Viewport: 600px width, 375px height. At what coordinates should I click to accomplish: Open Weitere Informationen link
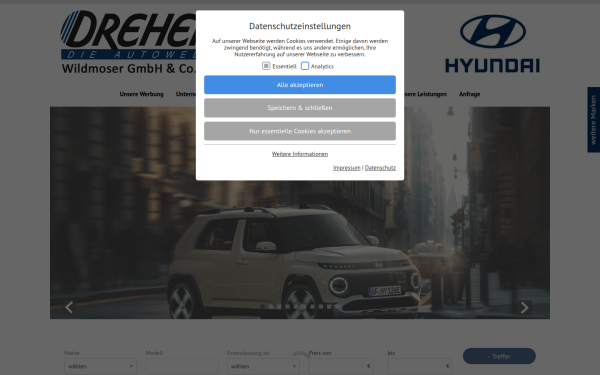[300, 154]
